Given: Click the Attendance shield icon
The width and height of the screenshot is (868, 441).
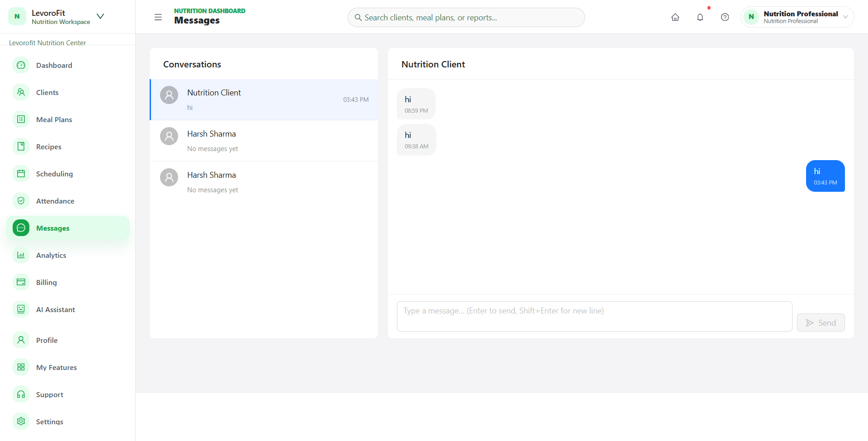Looking at the screenshot, I should tap(21, 201).
